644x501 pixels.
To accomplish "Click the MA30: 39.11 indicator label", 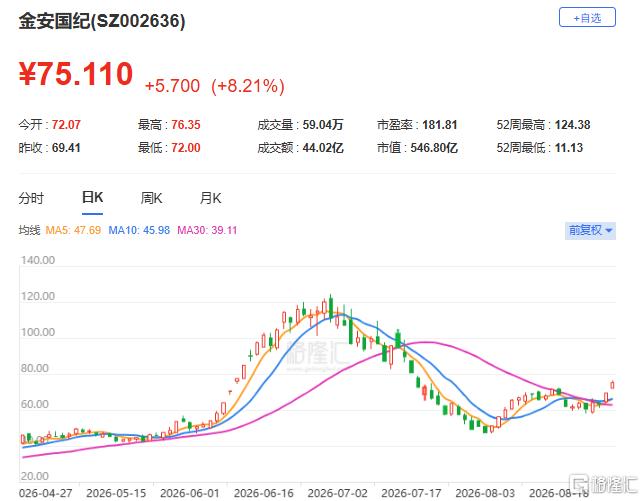I will click(x=207, y=230).
